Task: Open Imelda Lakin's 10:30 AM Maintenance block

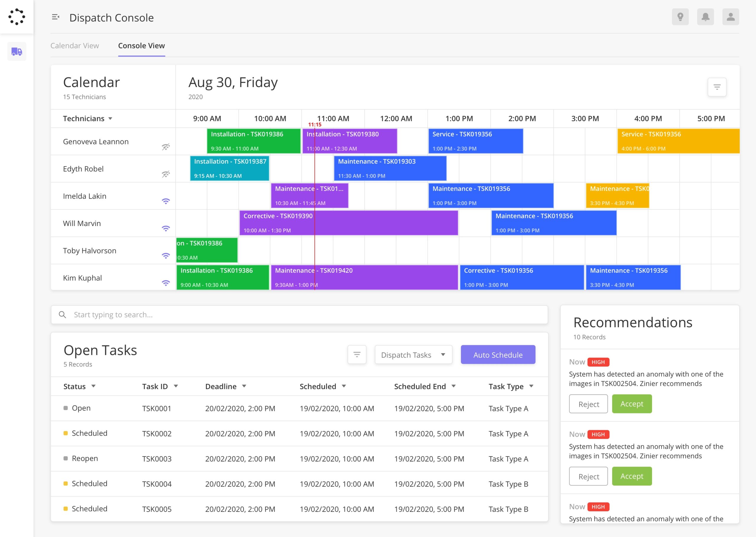Action: tap(310, 196)
